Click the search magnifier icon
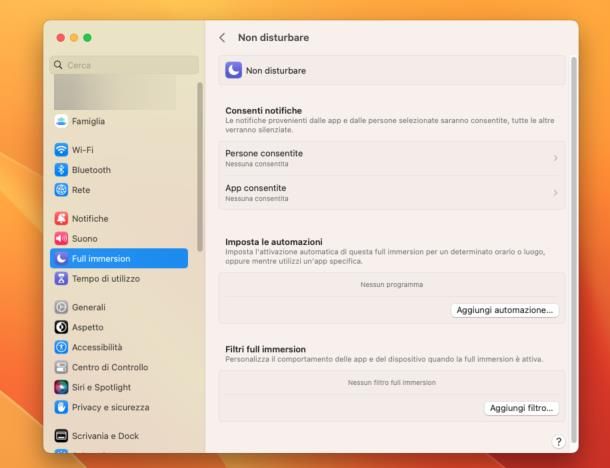 (58, 65)
